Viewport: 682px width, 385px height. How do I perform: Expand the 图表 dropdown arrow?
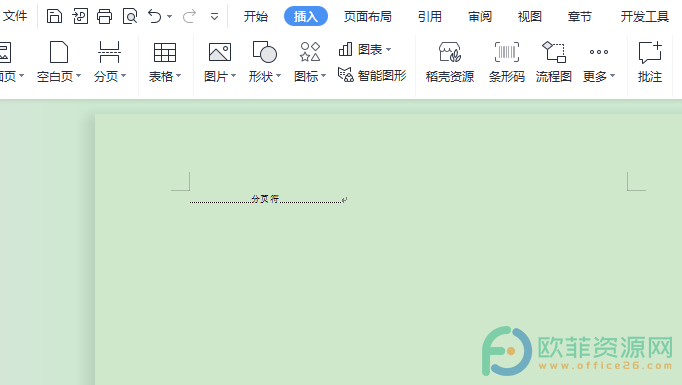pyautogui.click(x=388, y=50)
